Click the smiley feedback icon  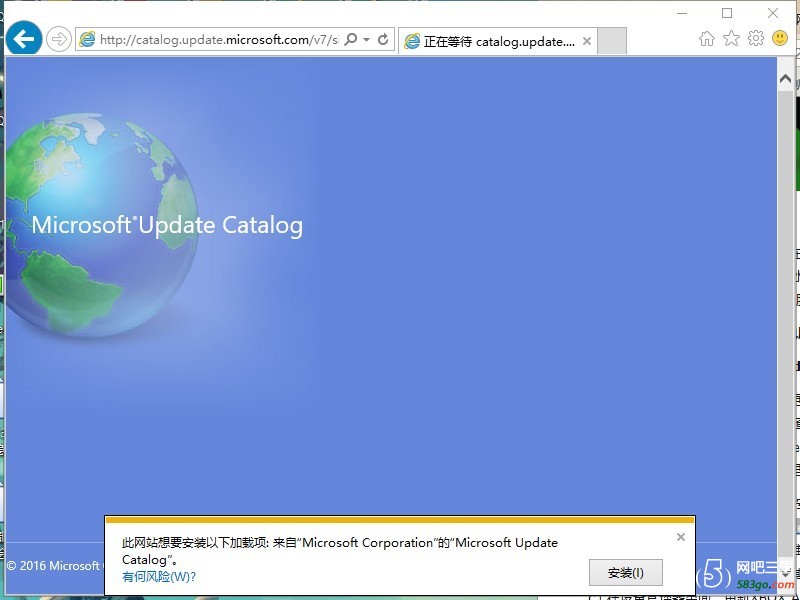point(780,38)
